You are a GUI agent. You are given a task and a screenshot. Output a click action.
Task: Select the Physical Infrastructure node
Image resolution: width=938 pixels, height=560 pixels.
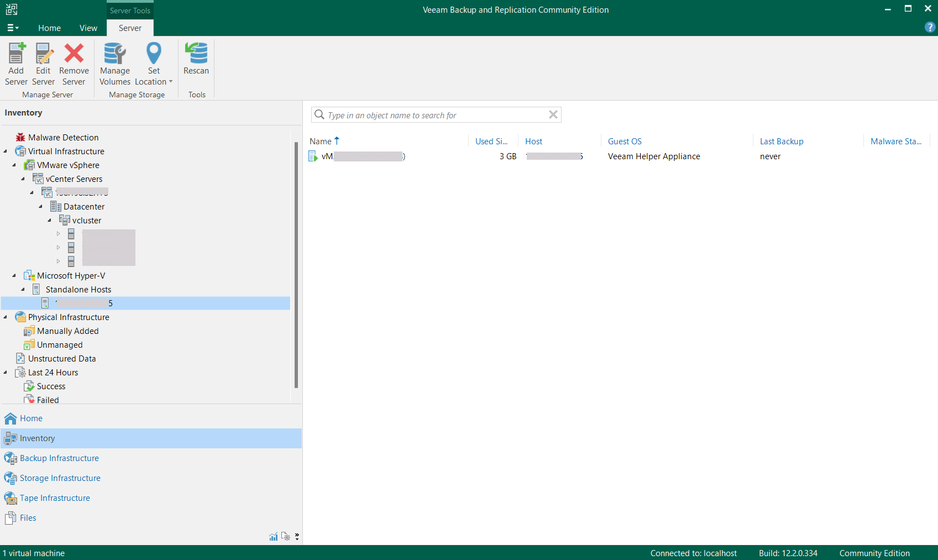69,317
